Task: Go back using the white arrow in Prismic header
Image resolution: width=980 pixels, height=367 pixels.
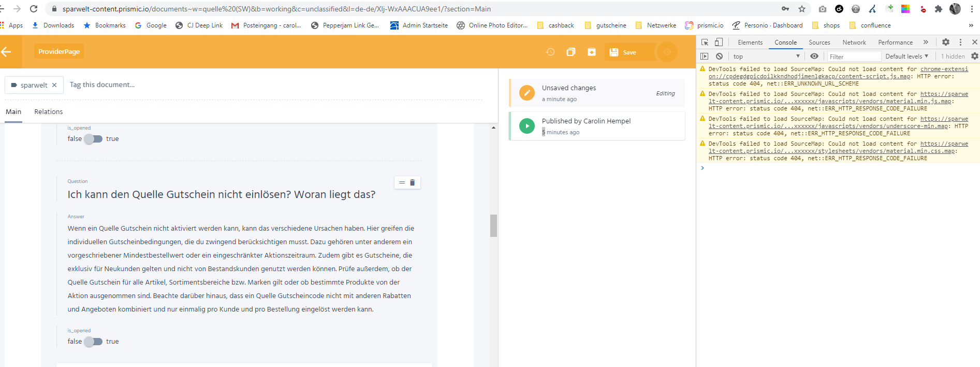Action: tap(6, 51)
